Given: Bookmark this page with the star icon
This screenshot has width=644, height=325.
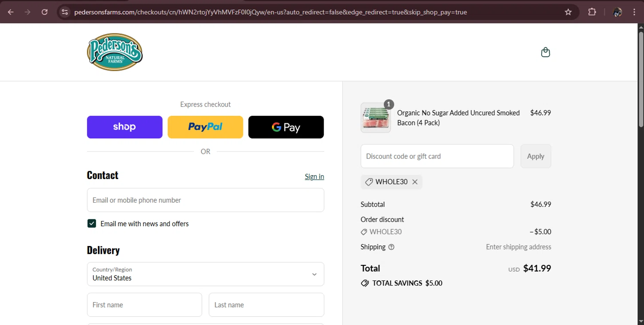Looking at the screenshot, I should [568, 12].
